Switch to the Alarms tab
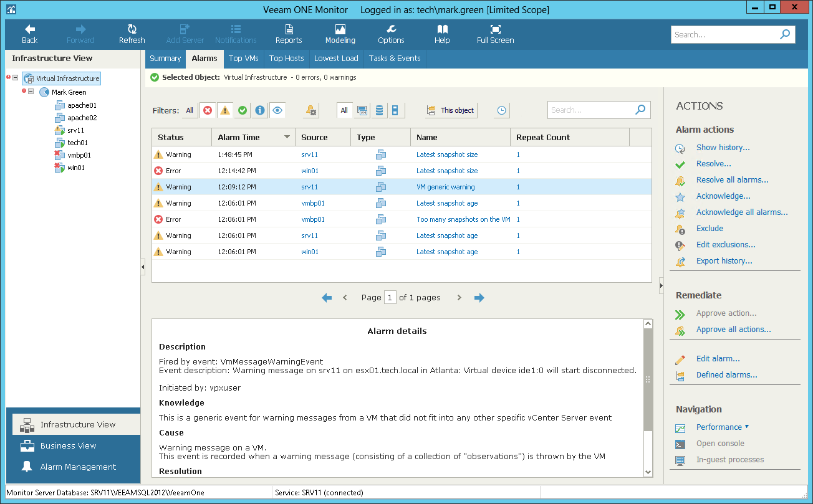This screenshot has height=504, width=813. pyautogui.click(x=204, y=59)
